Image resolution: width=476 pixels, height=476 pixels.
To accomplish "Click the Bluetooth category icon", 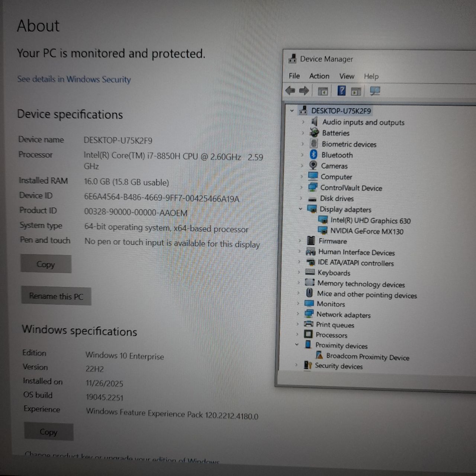I will (x=313, y=155).
